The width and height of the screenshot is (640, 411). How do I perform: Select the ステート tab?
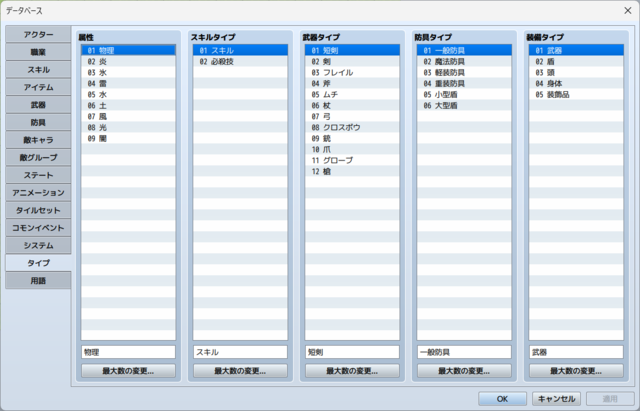coord(38,175)
